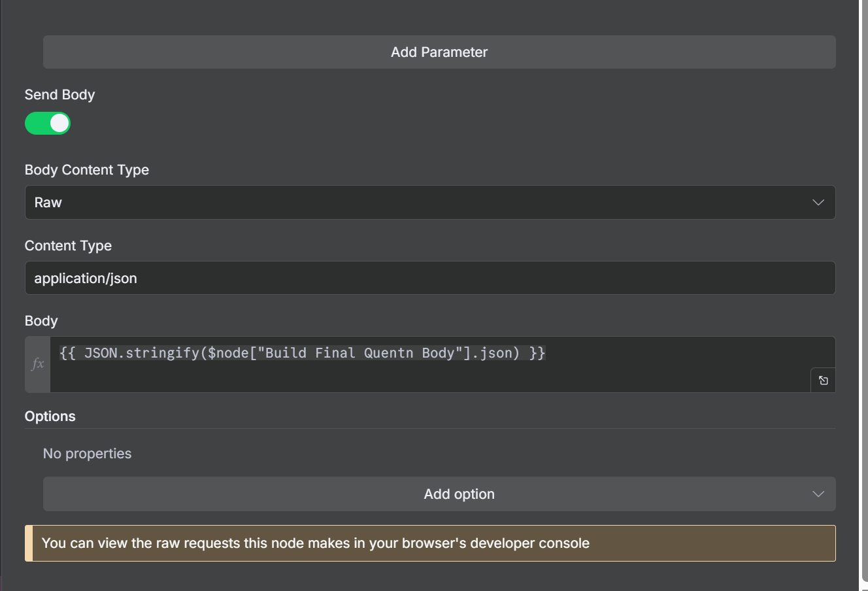This screenshot has height=591, width=868.
Task: Click the Add Parameter button
Action: pyautogui.click(x=439, y=52)
